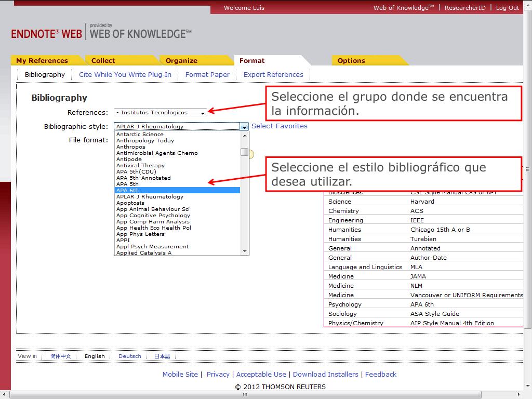Screen dimensions: 532x399
Task: Select the Format tab
Action: [x=252, y=60]
